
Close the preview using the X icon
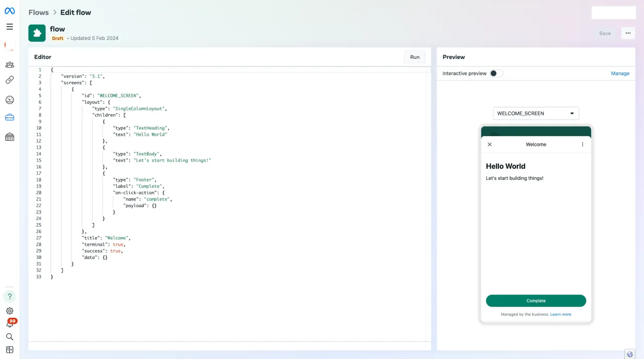(490, 144)
